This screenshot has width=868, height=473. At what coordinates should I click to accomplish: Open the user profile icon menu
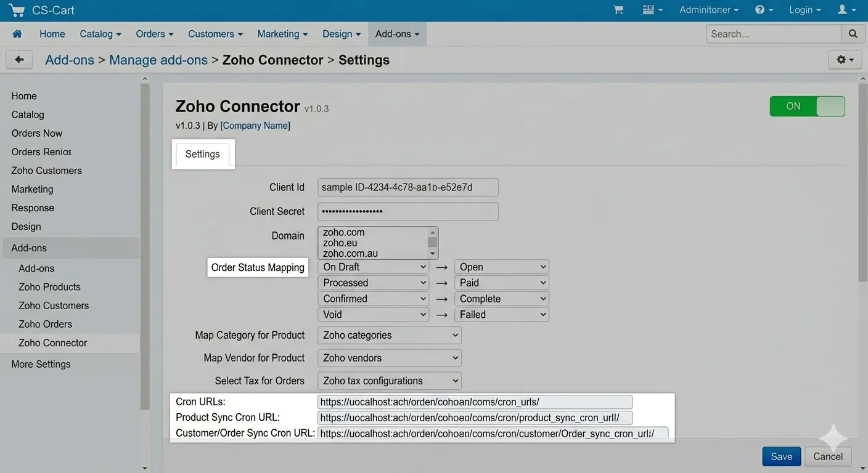(x=846, y=10)
